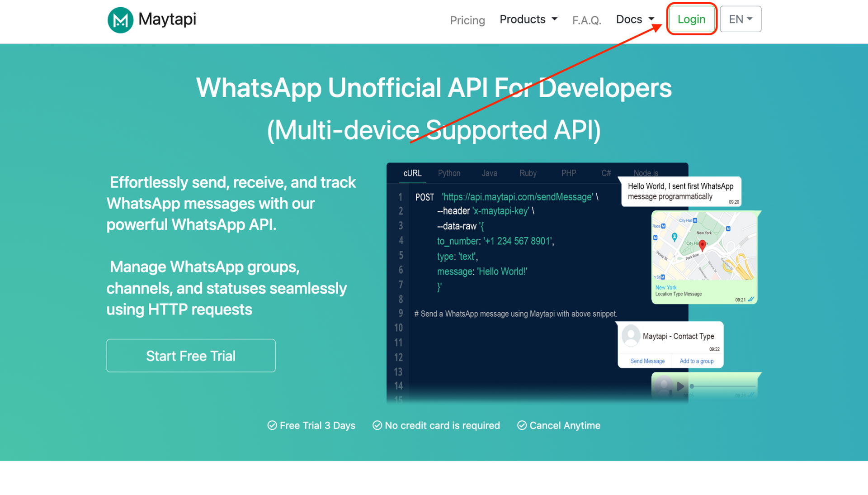Switch to the PHP code tab
The width and height of the screenshot is (868, 495).
(569, 173)
